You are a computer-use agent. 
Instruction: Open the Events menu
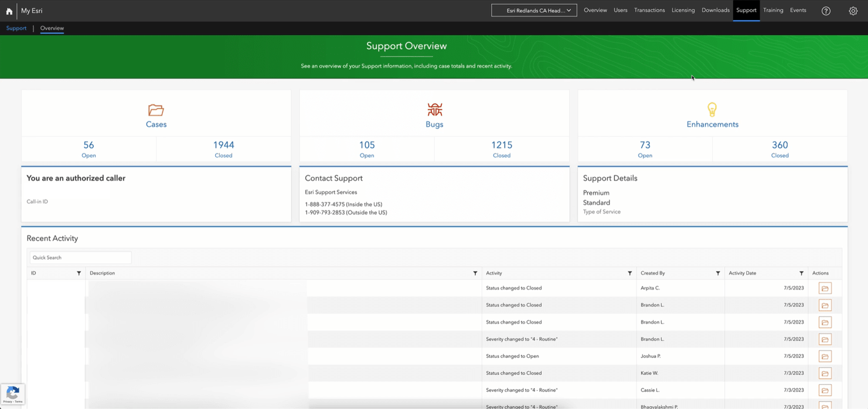pyautogui.click(x=798, y=10)
